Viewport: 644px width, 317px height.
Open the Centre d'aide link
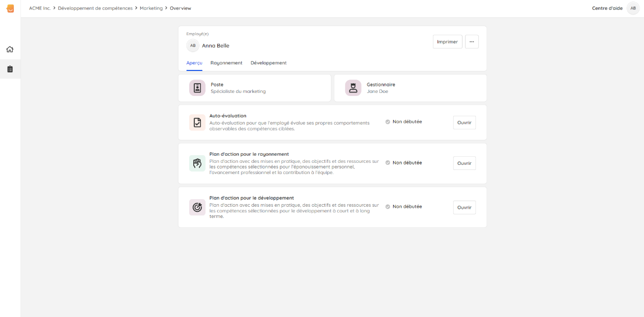click(607, 8)
